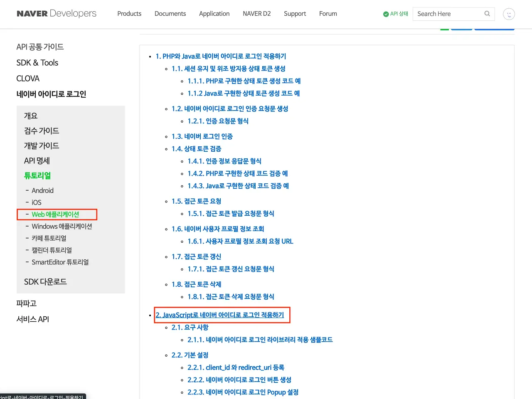Jump to 1.4. 상태 토큰 검증
Screen dimensions: 532x399
tap(197, 149)
